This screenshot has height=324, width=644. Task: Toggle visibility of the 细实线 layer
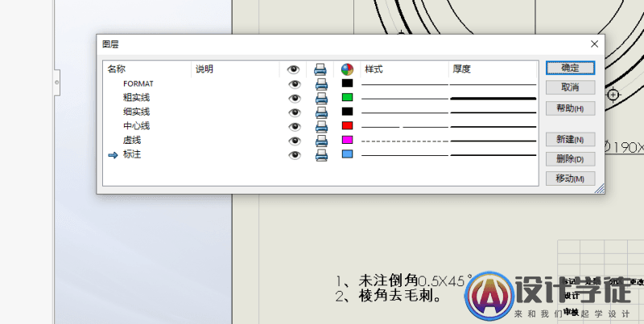(x=294, y=113)
